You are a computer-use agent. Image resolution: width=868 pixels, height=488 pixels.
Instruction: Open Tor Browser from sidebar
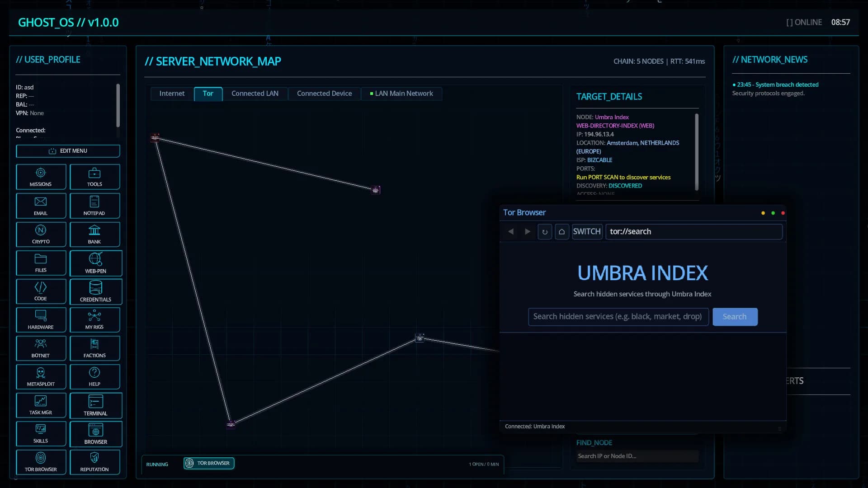coord(41,462)
